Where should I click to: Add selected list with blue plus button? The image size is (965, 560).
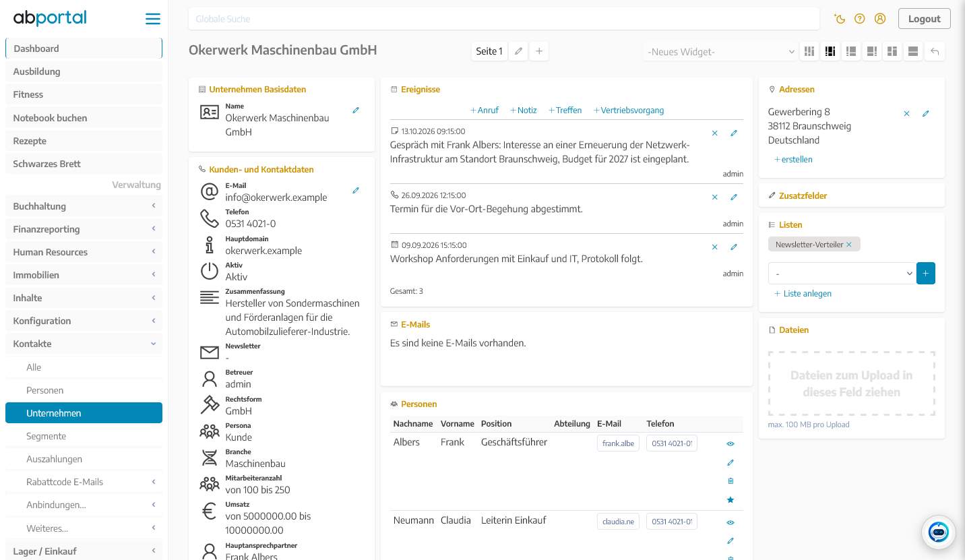926,274
